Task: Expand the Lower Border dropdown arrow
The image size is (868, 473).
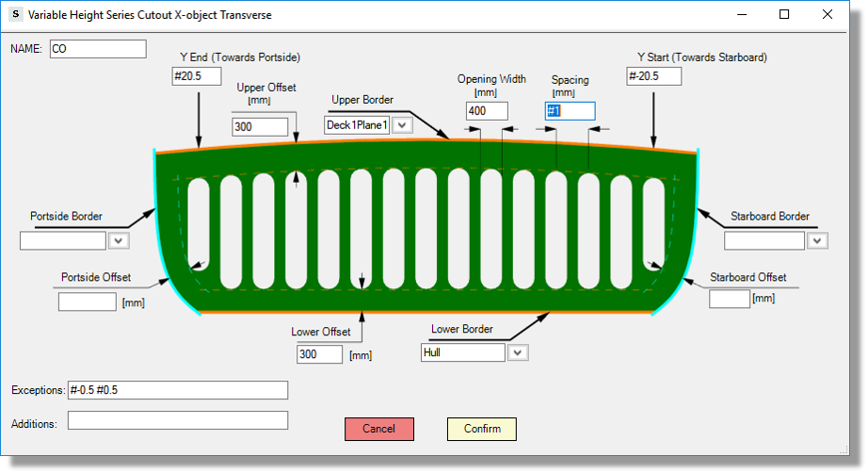Action: click(518, 352)
